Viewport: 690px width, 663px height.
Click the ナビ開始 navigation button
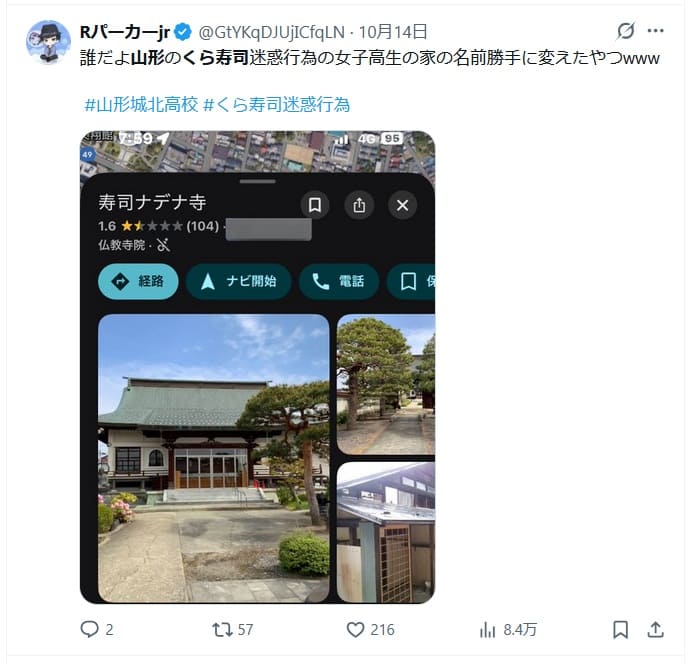(239, 282)
